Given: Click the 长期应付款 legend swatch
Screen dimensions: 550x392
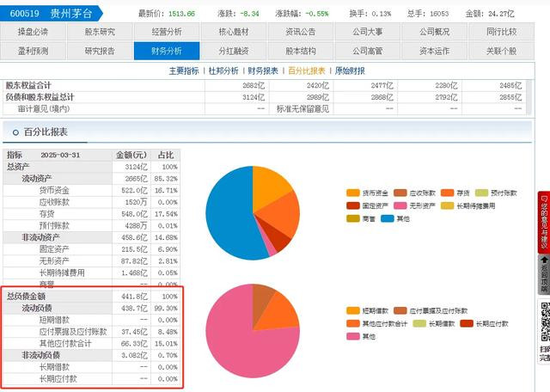Looking at the screenshot, I should point(467,323).
